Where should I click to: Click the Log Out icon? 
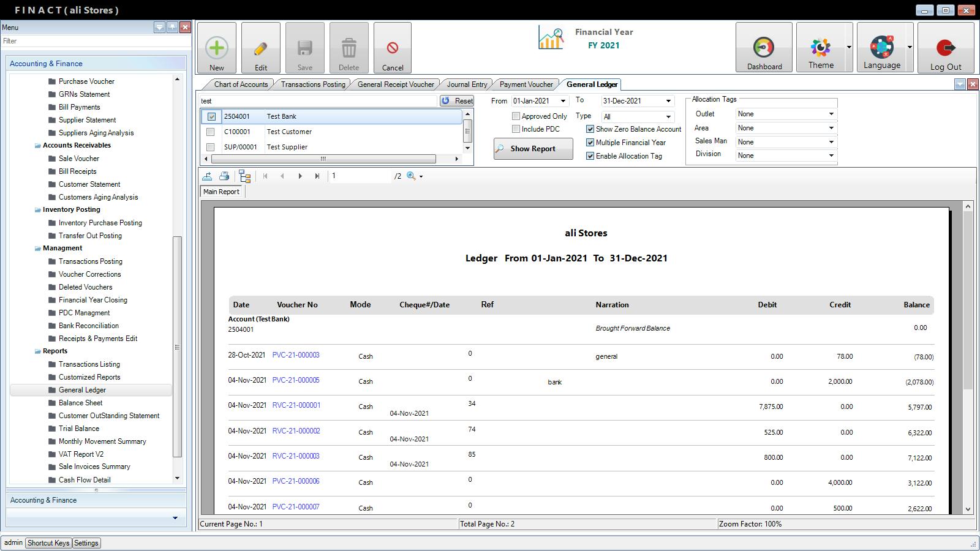(x=946, y=48)
